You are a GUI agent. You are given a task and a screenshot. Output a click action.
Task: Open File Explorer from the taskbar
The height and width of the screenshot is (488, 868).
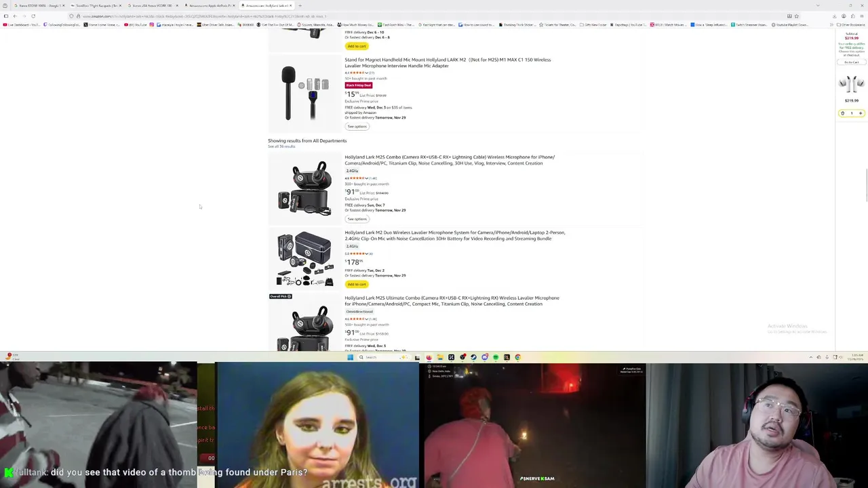440,357
